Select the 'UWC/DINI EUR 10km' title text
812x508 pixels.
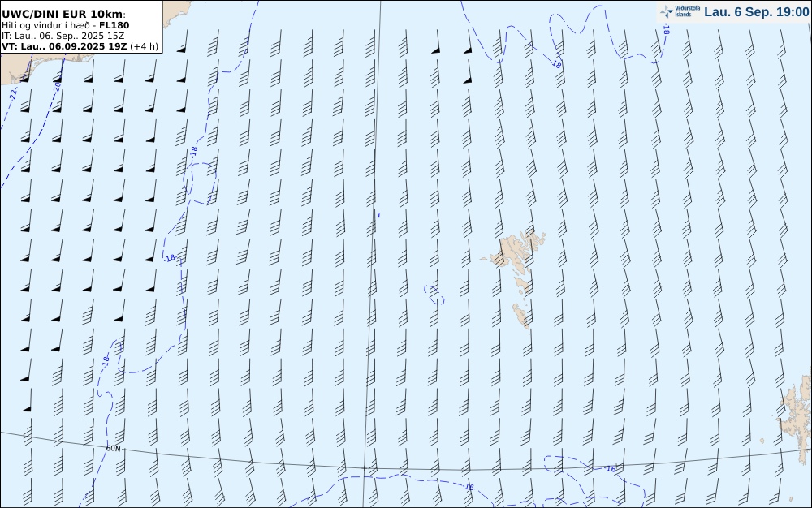point(63,14)
